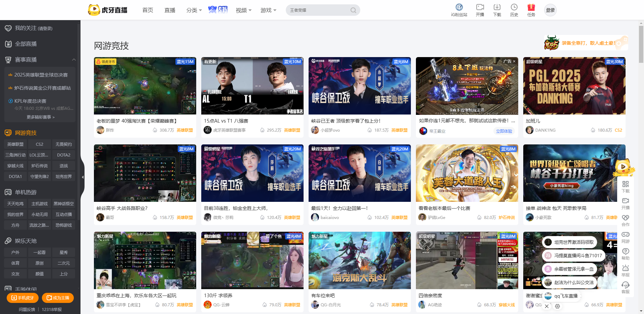Open the 历史 watch history icon

tap(514, 7)
